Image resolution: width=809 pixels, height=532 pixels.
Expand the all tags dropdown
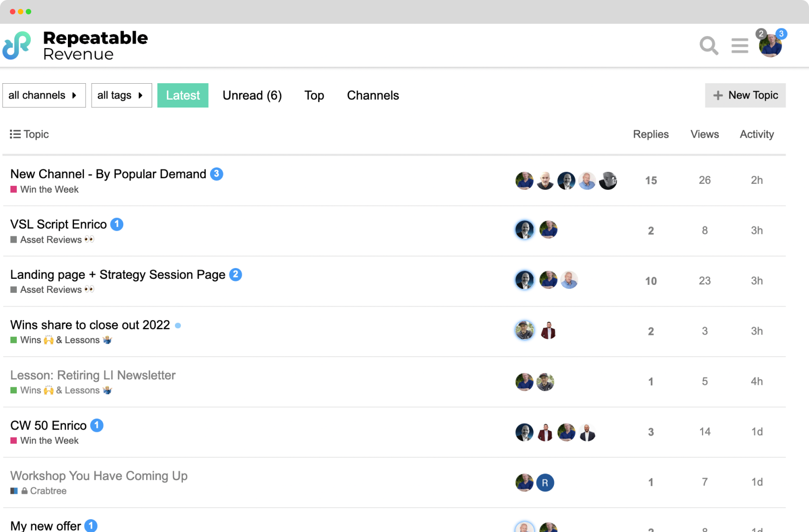click(x=121, y=95)
